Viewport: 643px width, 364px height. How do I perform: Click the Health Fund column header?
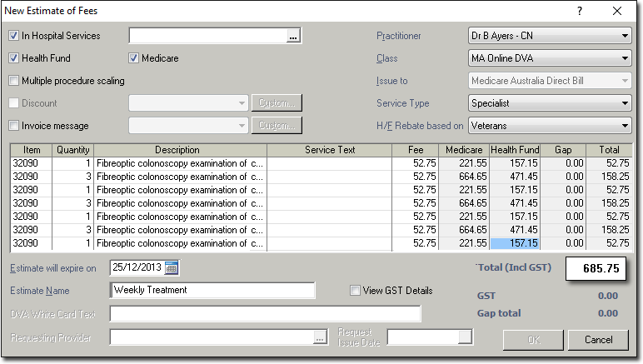515,150
